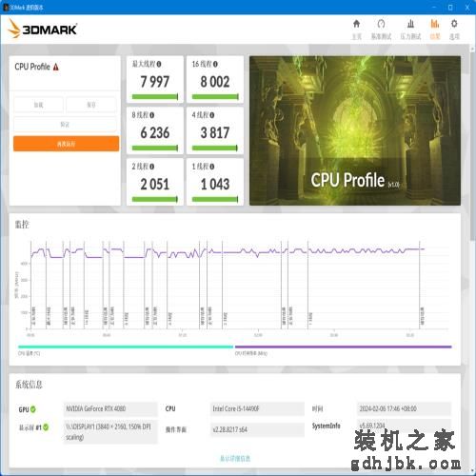Show info for the 4 threads score
The image size is (476, 476).
[212, 115]
